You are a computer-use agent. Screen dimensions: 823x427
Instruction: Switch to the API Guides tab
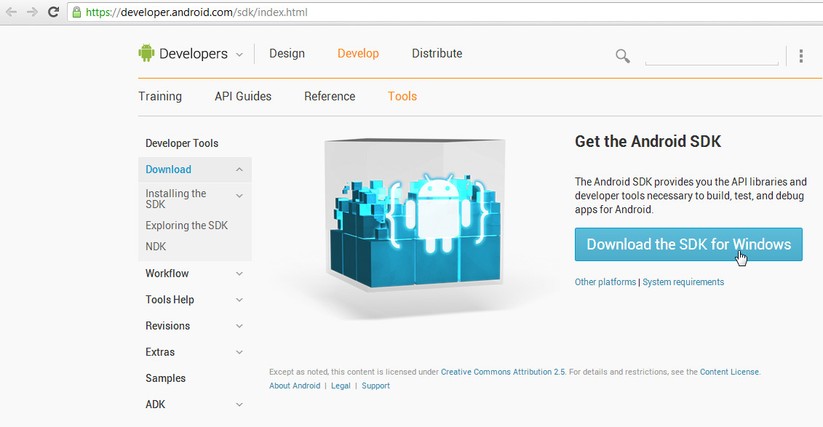243,97
